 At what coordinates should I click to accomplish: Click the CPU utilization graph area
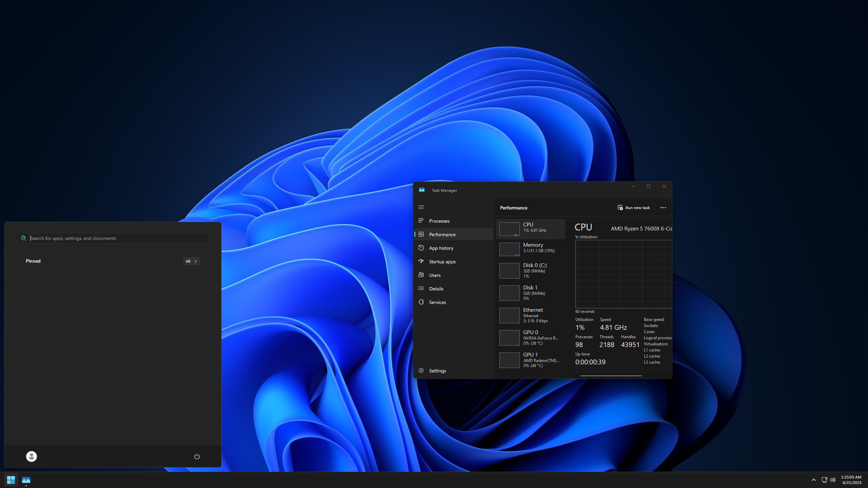tap(624, 274)
